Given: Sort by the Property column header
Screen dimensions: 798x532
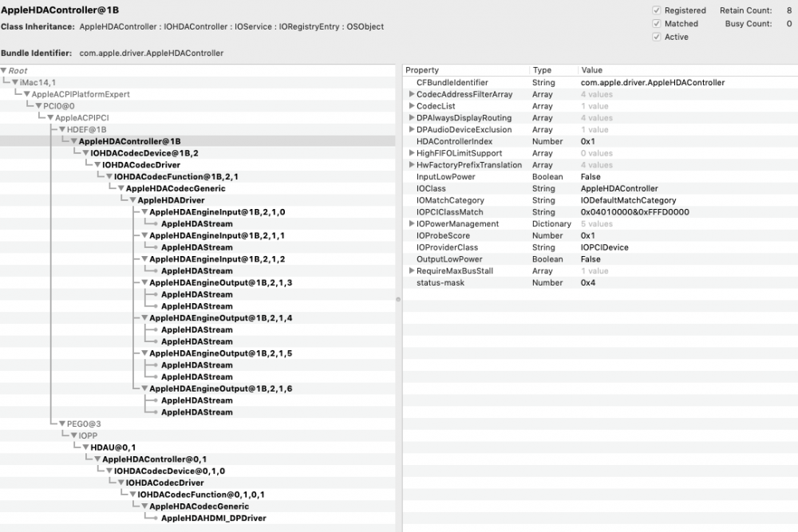Looking at the screenshot, I should pos(466,70).
